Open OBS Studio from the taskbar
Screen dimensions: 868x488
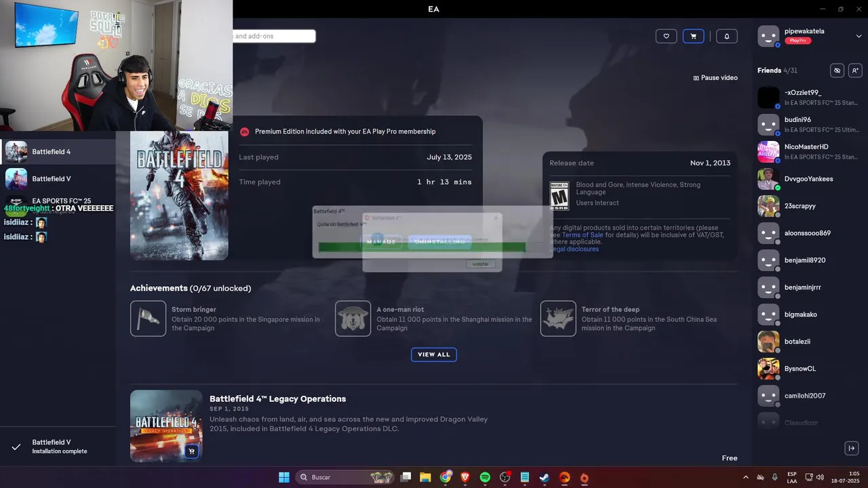pyautogui.click(x=505, y=477)
